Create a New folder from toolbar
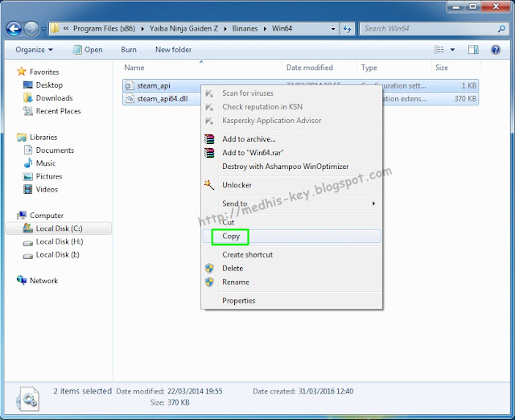 tap(173, 50)
